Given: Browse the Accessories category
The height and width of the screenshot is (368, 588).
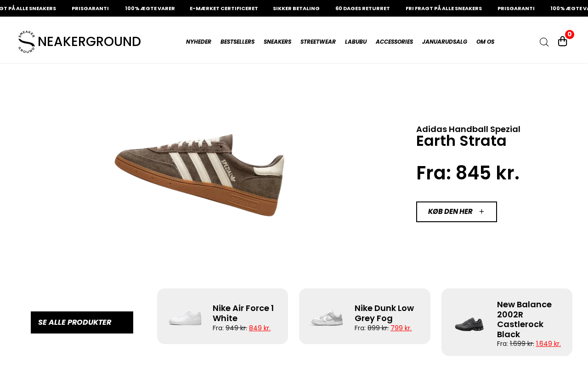Looking at the screenshot, I should coord(394,42).
